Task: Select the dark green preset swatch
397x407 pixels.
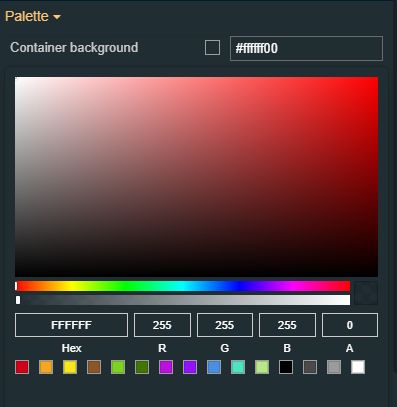Action: tap(142, 367)
